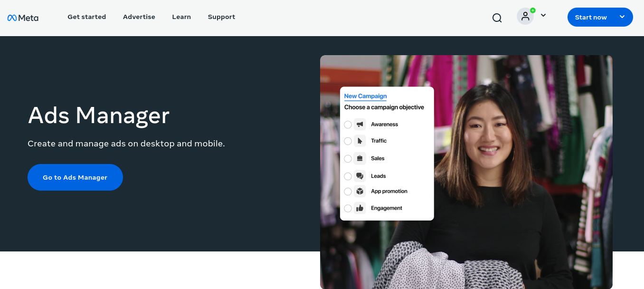Viewport: 644px width, 289px height.
Task: Select the Sales radio button
Action: point(348,159)
